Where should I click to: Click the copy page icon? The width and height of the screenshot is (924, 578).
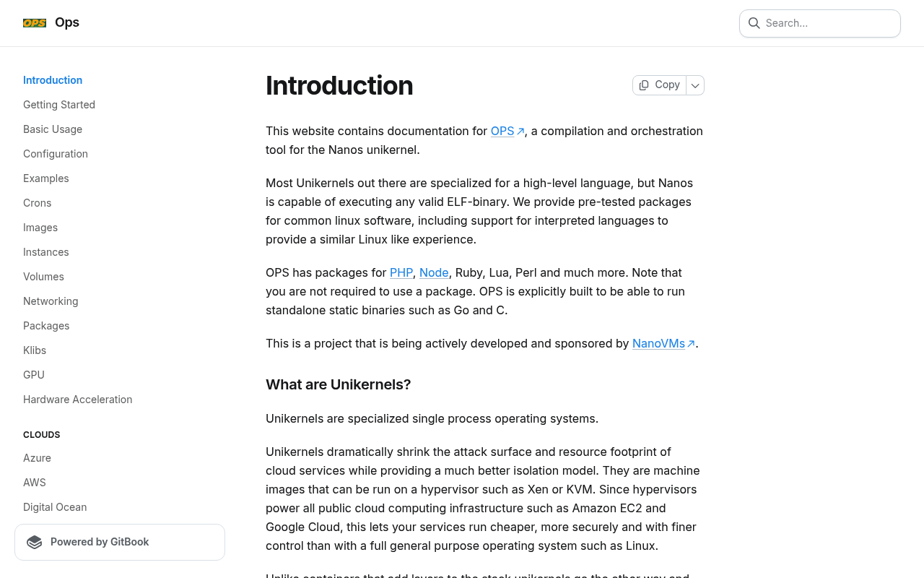644,85
